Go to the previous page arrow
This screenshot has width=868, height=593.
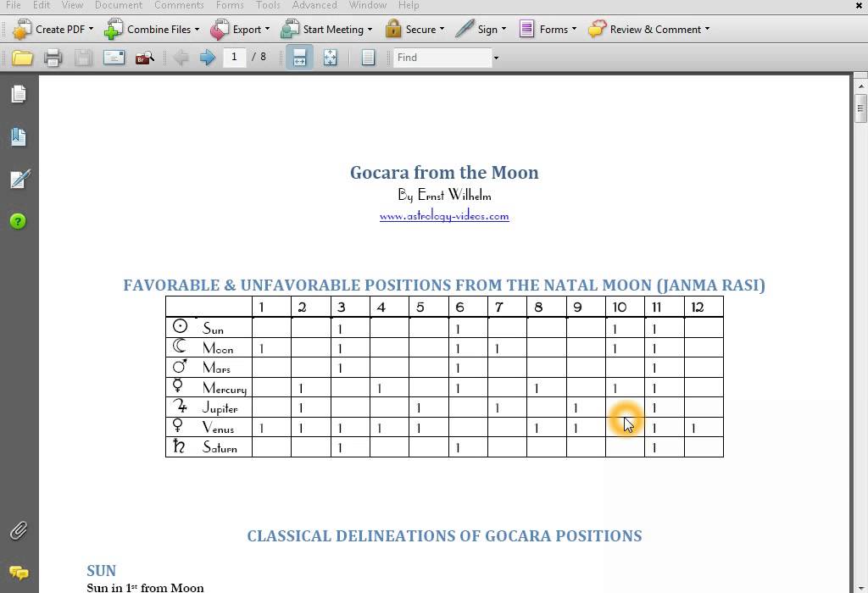(x=181, y=58)
